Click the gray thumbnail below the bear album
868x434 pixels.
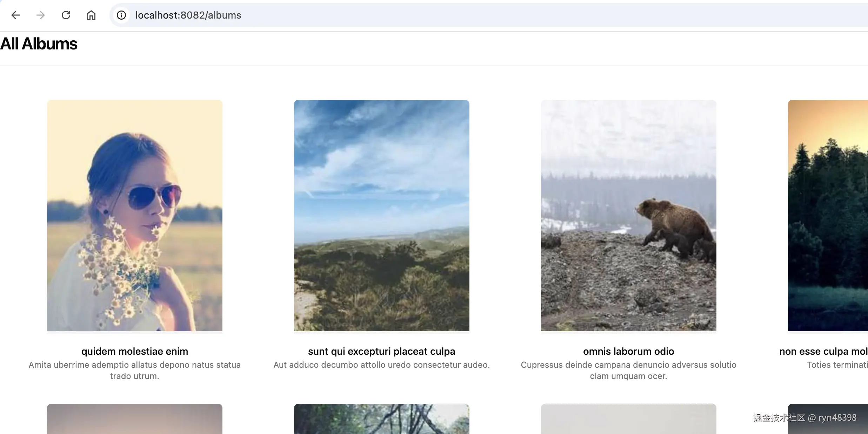tap(628, 419)
